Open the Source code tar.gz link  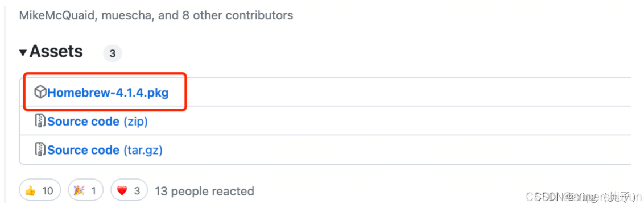click(105, 150)
